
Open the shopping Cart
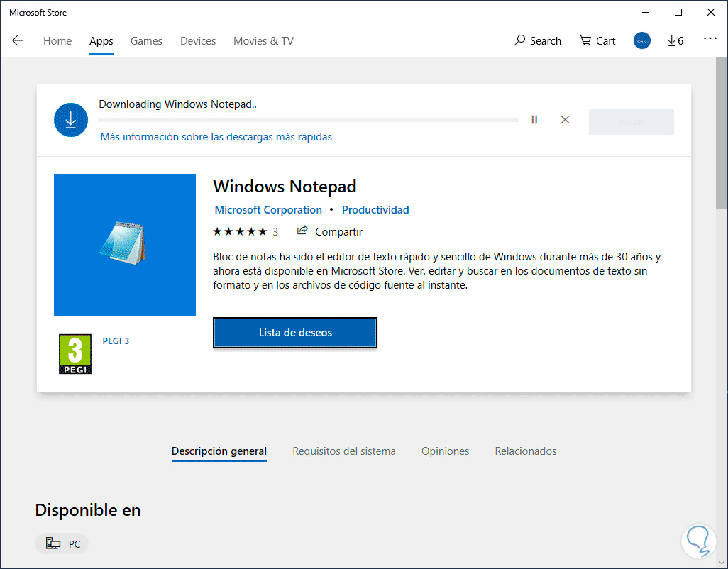[x=597, y=41]
